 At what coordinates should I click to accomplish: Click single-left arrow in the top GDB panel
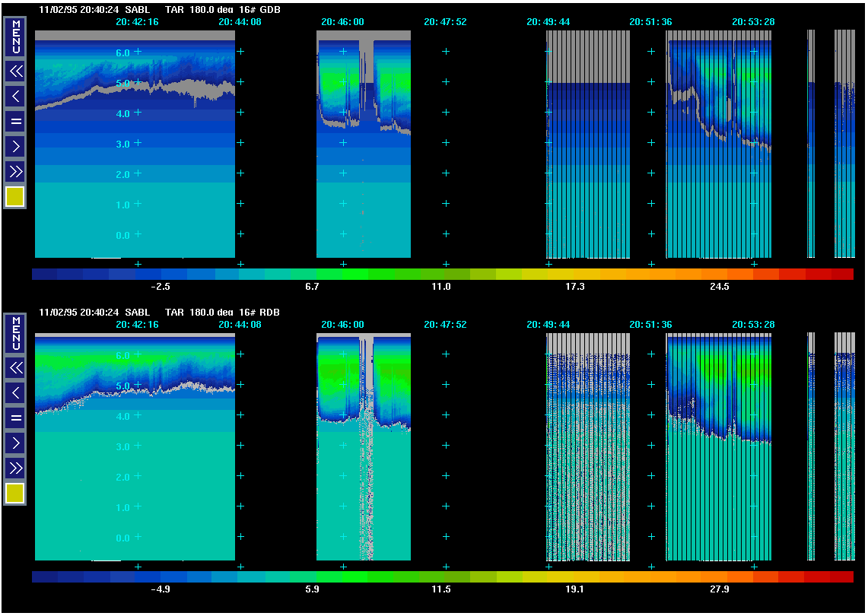pyautogui.click(x=15, y=96)
